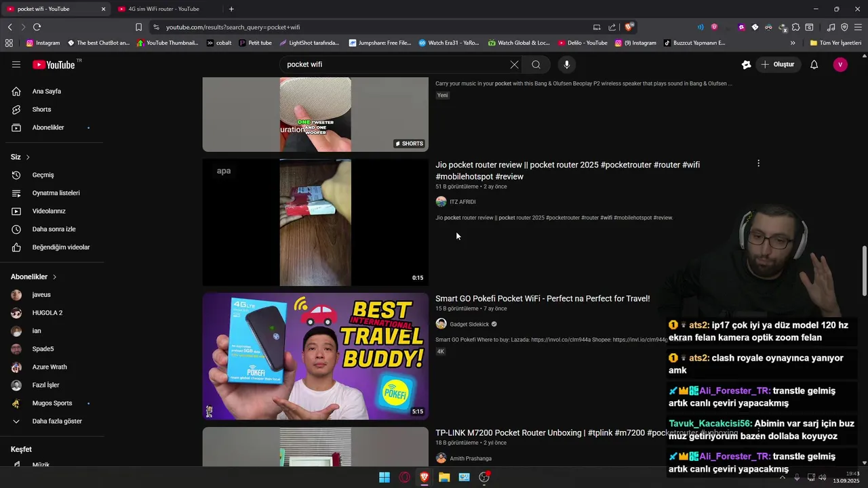Open The best ChatBot bookmark

click(98, 43)
